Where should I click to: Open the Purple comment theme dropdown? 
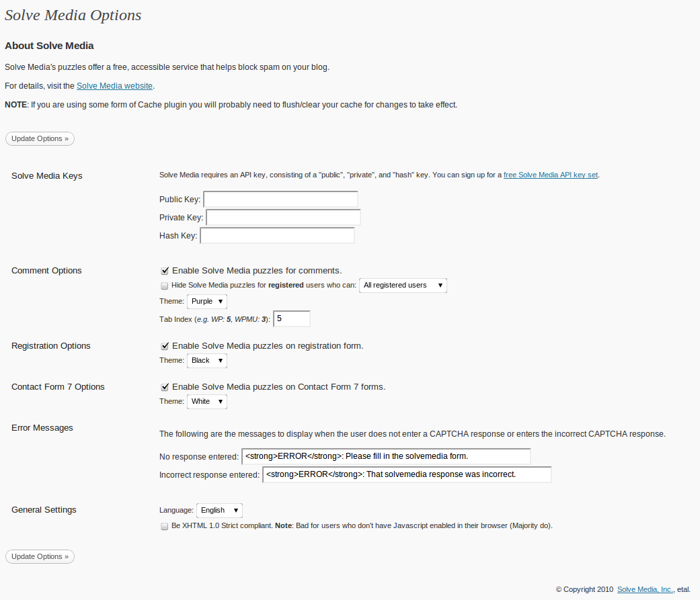point(206,302)
